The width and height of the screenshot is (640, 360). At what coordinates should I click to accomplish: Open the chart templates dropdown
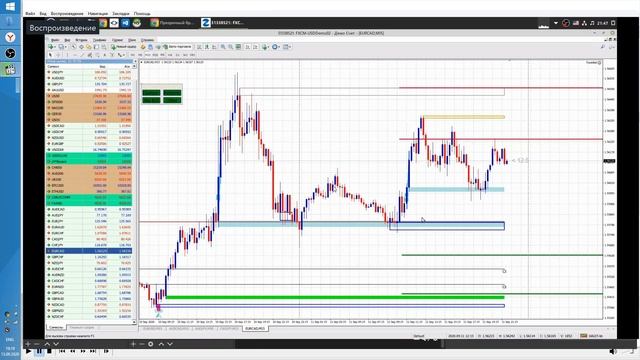[287, 47]
